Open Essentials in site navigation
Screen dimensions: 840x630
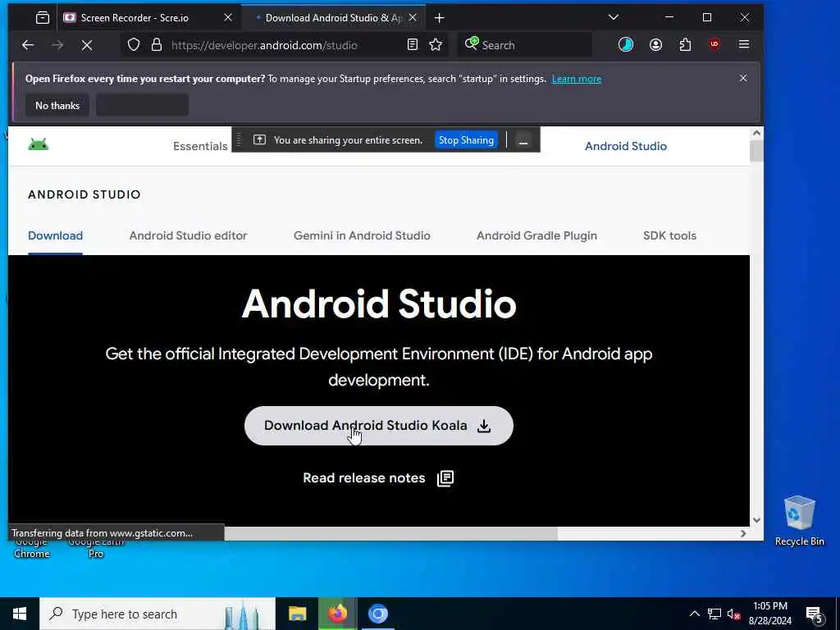pos(200,146)
